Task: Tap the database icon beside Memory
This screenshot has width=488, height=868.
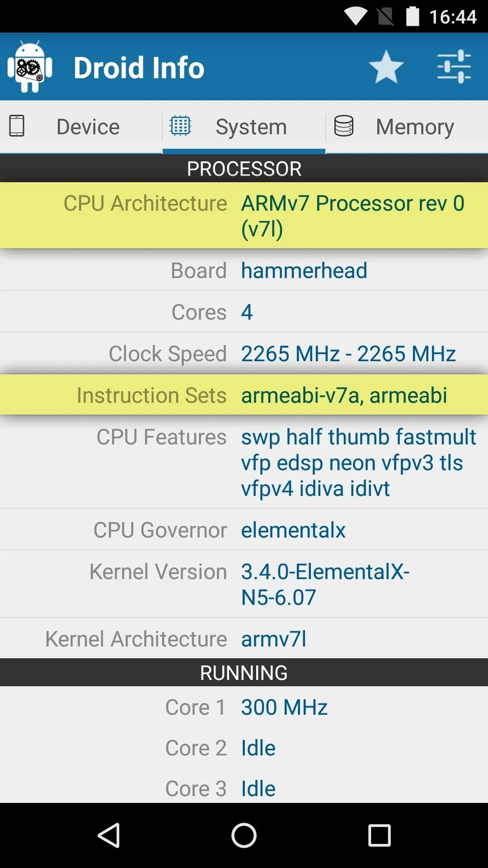Action: point(344,126)
